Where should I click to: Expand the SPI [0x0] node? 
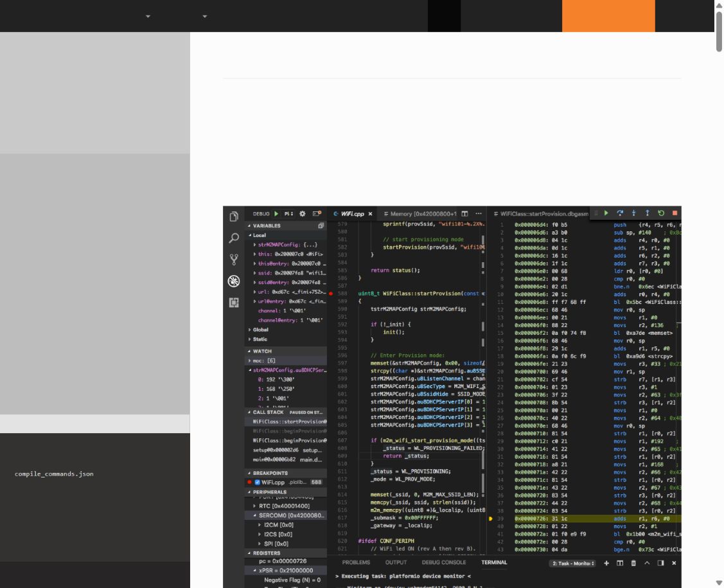pyautogui.click(x=286, y=544)
